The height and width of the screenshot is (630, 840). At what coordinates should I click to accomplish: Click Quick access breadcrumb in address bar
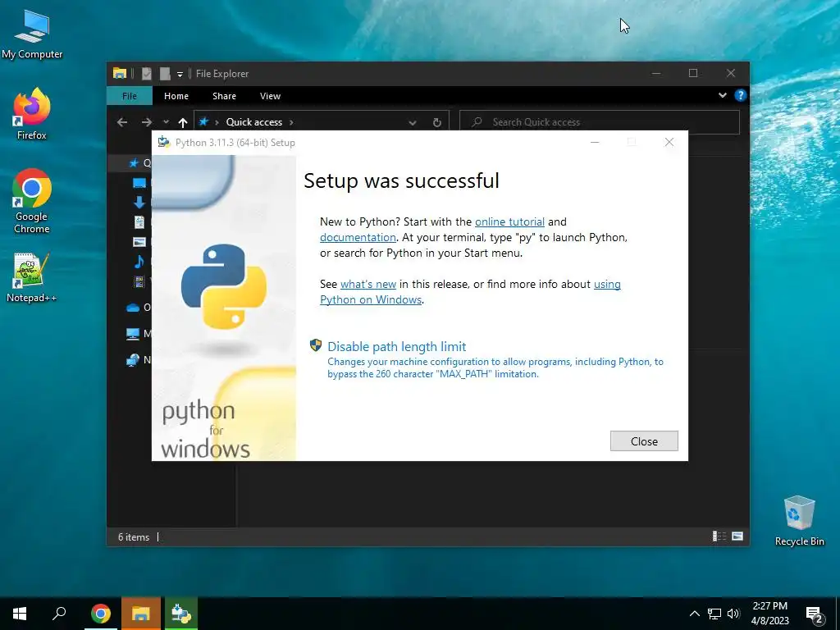tap(254, 122)
